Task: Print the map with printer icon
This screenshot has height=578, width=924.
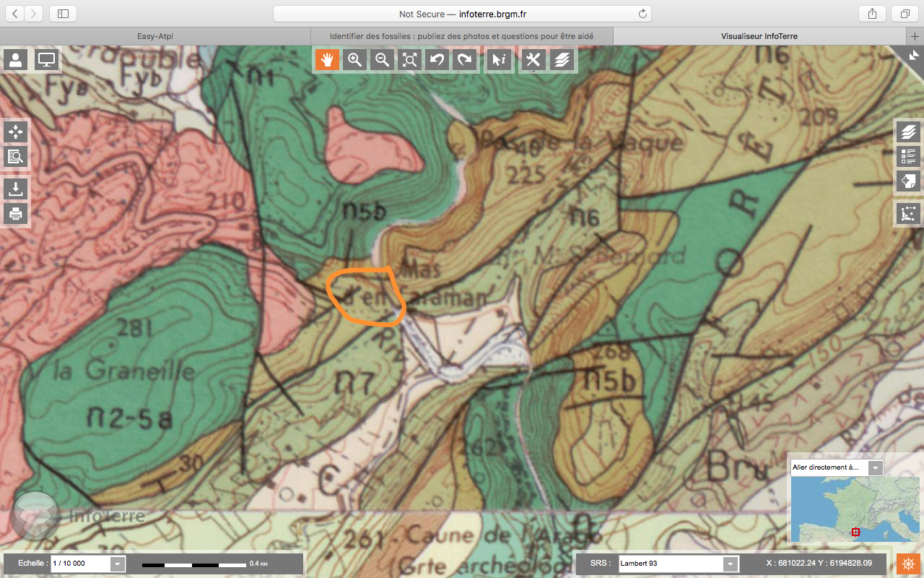Action: 16,213
